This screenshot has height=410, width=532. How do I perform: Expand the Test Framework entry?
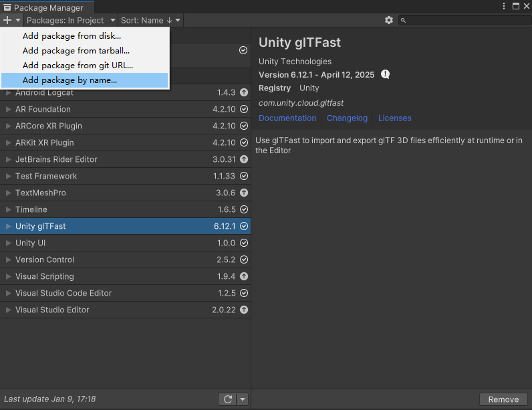pyautogui.click(x=9, y=176)
